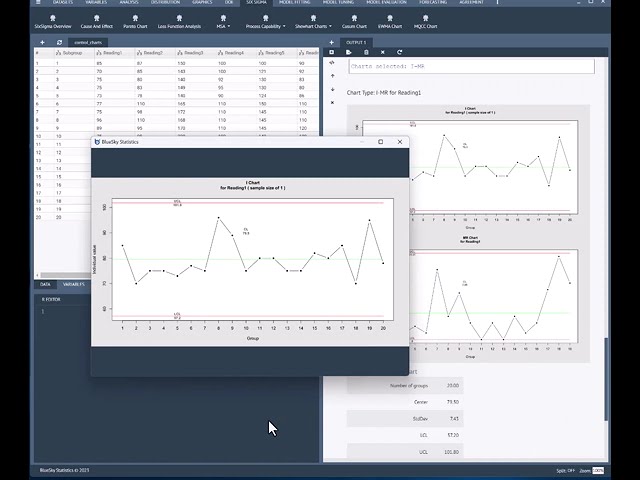Image resolution: width=640 pixels, height=480 pixels.
Task: Open the Cause And Effect tool
Action: pyautogui.click(x=97, y=22)
